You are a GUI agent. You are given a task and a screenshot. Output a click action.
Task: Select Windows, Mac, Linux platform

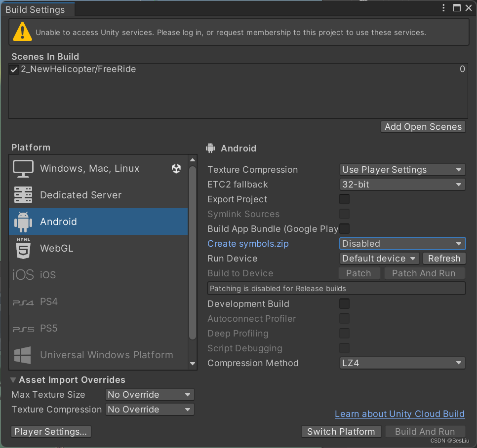(99, 168)
